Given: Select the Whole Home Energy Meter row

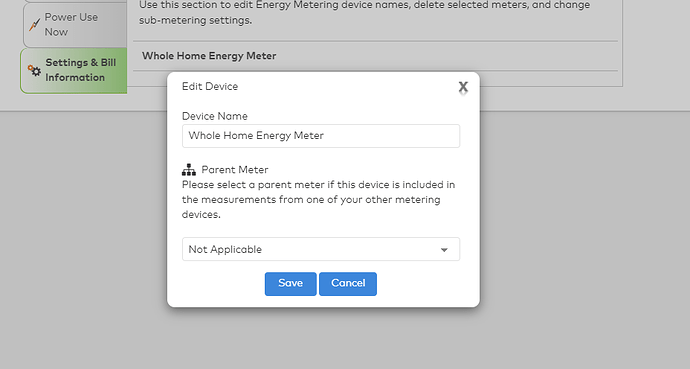Looking at the screenshot, I should click(x=375, y=56).
